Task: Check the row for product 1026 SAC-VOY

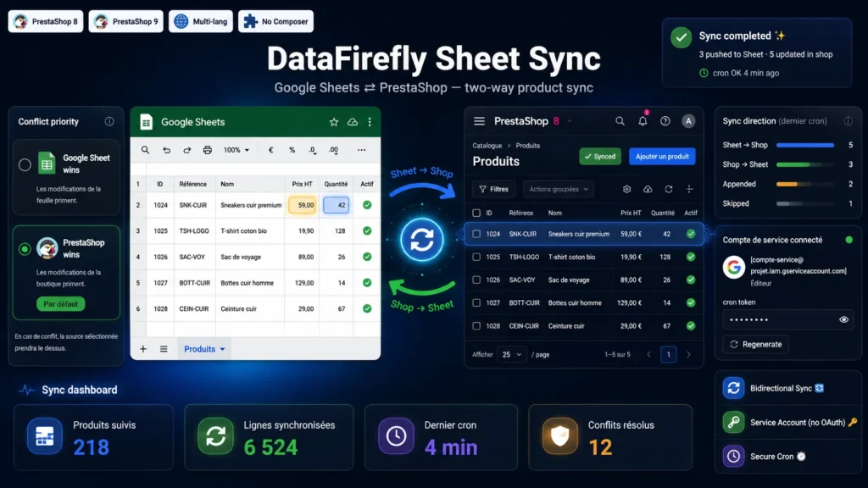Action: coord(476,280)
